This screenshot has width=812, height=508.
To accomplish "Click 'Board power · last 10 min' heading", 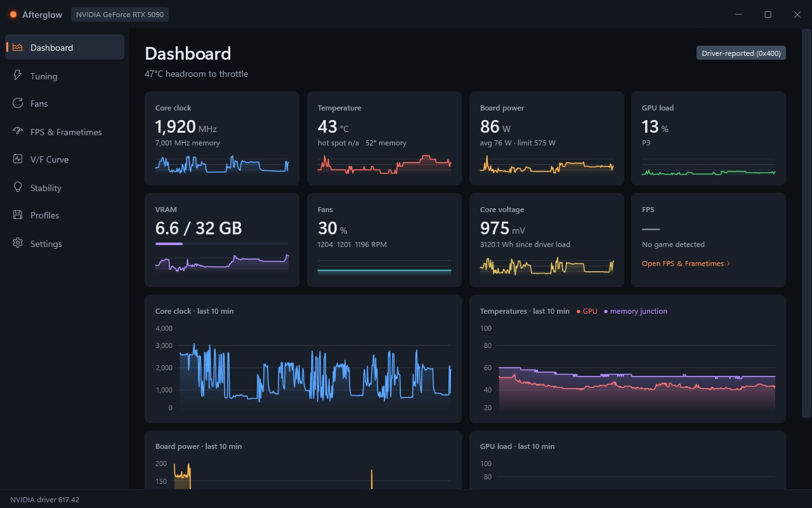I will coord(199,446).
